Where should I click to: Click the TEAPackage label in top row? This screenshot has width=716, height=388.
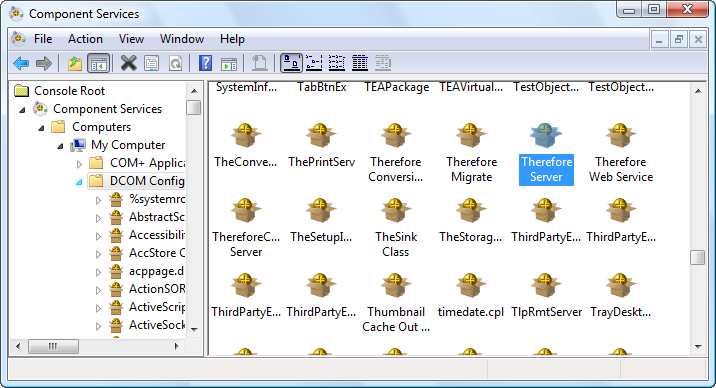pyautogui.click(x=396, y=87)
